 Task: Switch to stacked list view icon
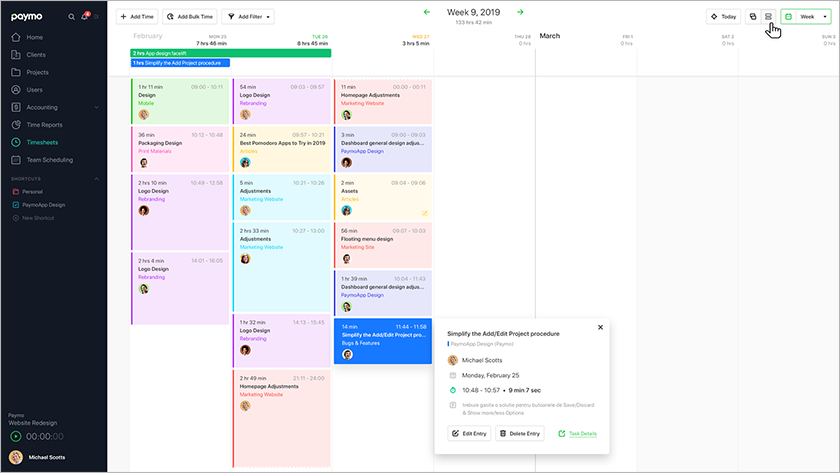click(x=768, y=17)
